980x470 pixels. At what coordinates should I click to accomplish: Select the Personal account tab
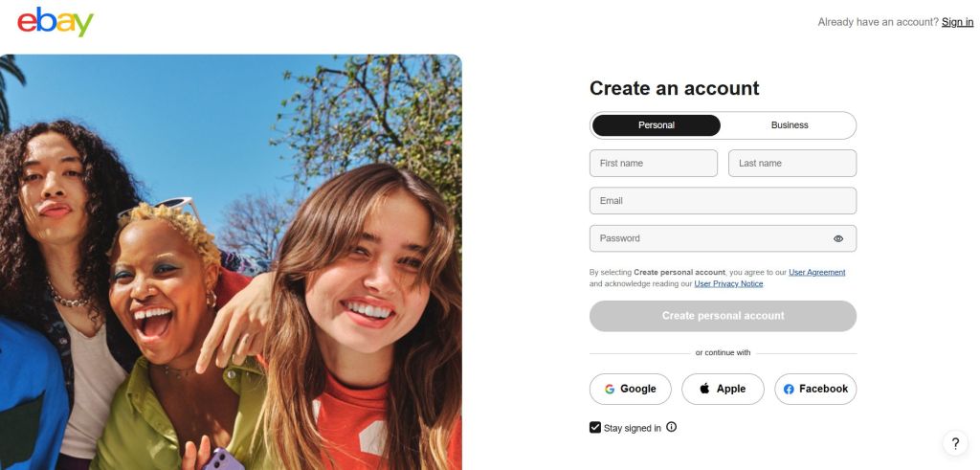coord(657,125)
